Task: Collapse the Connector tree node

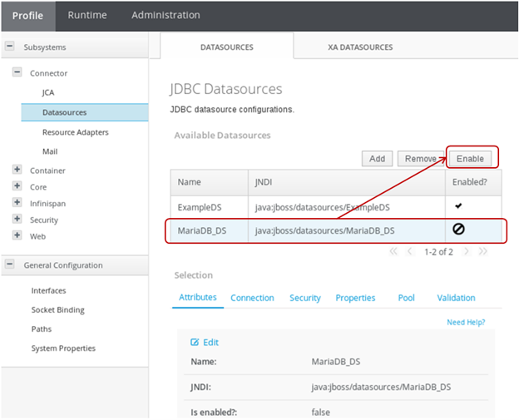Action: [17, 73]
